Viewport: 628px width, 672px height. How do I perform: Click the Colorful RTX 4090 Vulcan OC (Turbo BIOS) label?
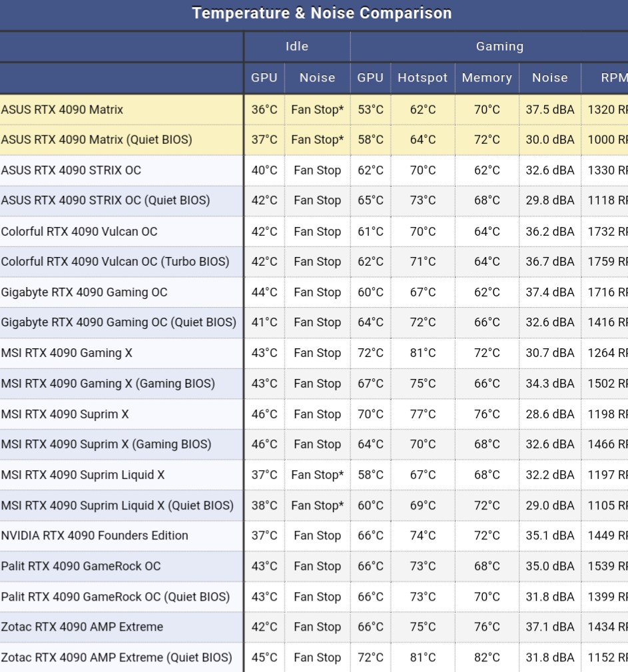pos(115,262)
